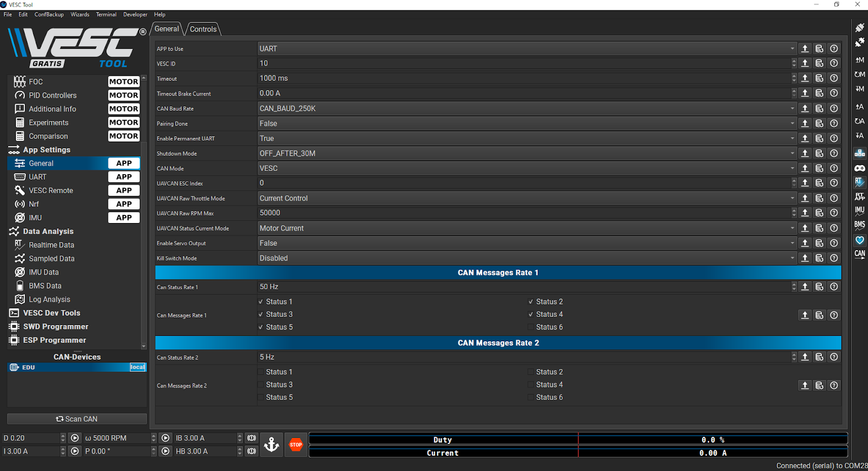
Task: Toggle RT APP data streaming icon
Action: (860, 196)
